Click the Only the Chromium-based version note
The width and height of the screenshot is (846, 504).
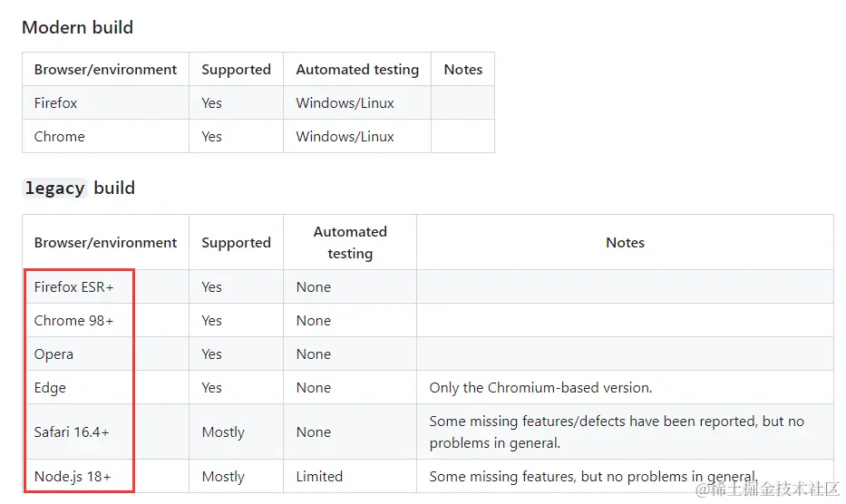point(540,387)
